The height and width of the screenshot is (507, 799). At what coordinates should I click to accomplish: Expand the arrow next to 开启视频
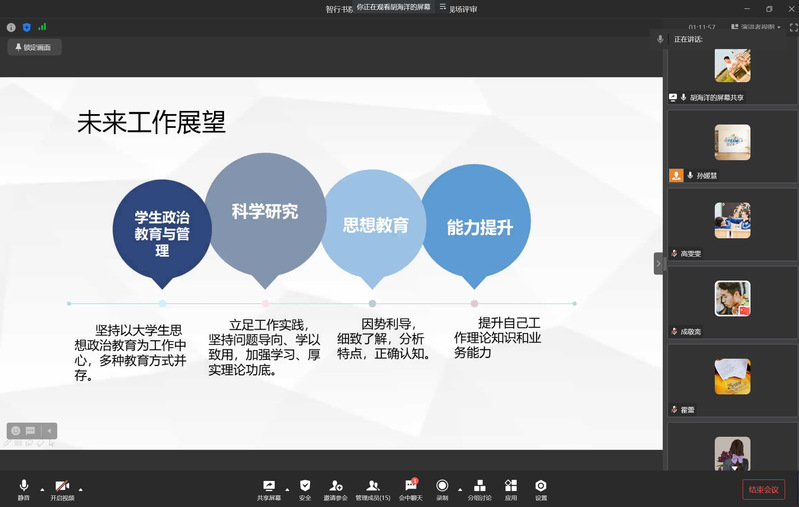coord(81,489)
